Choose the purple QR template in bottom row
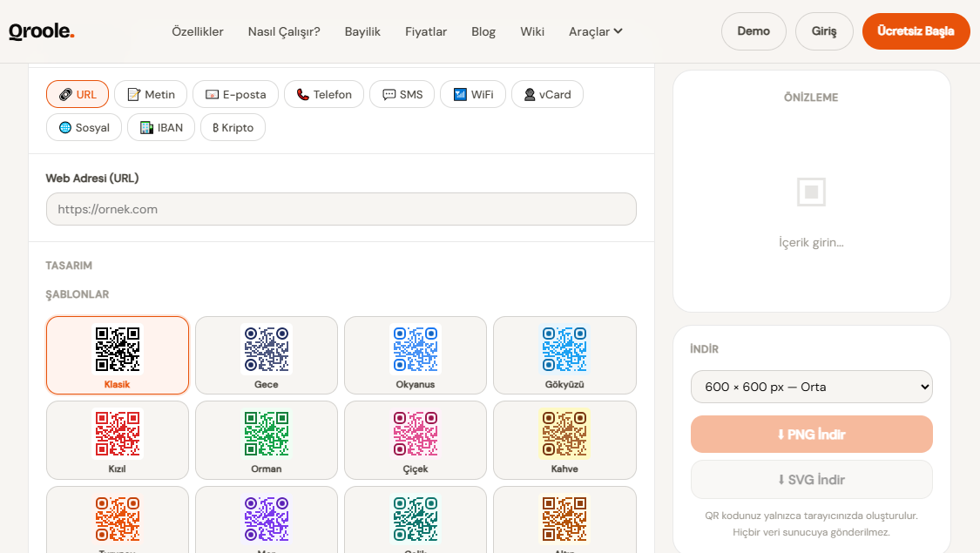The height and width of the screenshot is (553, 980). click(267, 520)
